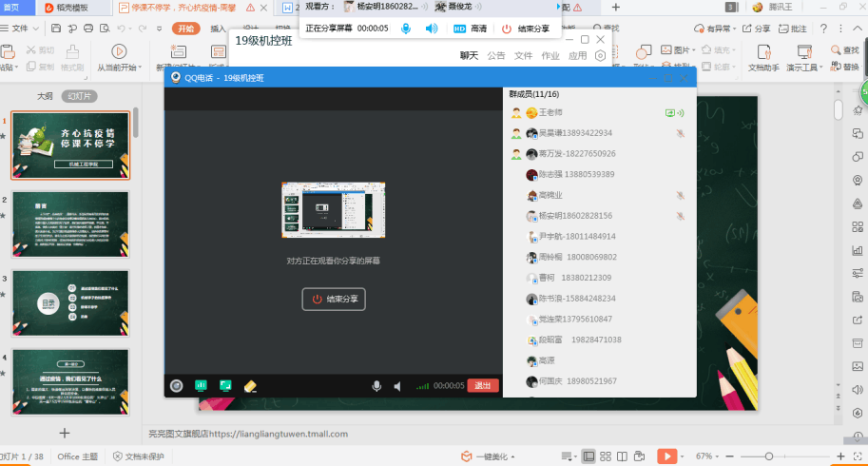This screenshot has width=868, height=466.
Task: Select slide 3 目录 thumbnail
Action: tap(70, 303)
